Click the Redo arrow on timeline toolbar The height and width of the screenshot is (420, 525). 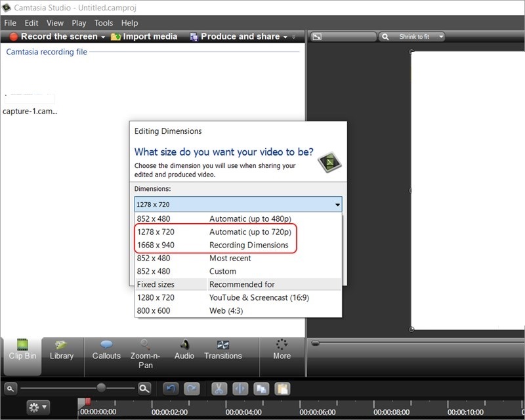[x=191, y=388]
